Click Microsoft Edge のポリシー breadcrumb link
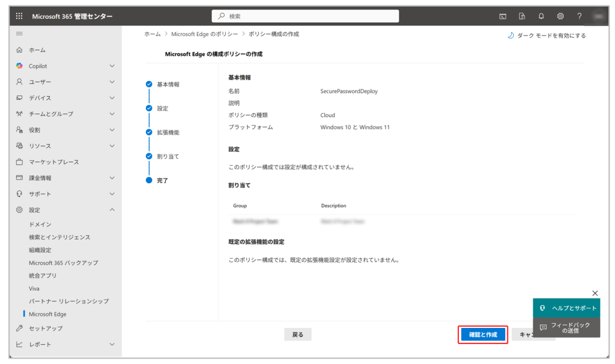The image size is (615, 364). coord(205,34)
